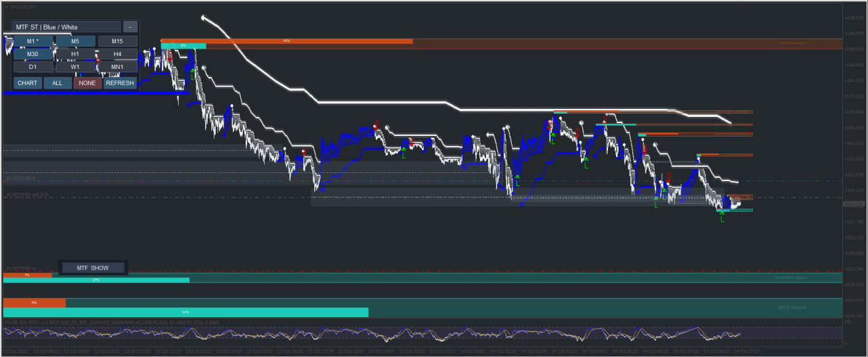868x357 pixels.
Task: Click the MTF ST Blue / White title
Action: point(66,27)
